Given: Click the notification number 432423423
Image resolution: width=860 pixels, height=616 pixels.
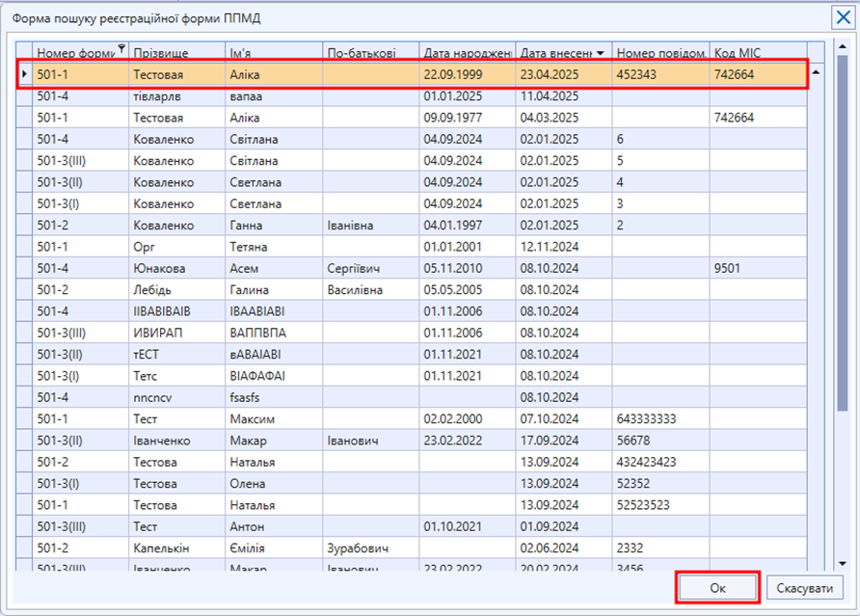Looking at the screenshot, I should click(x=660, y=462).
